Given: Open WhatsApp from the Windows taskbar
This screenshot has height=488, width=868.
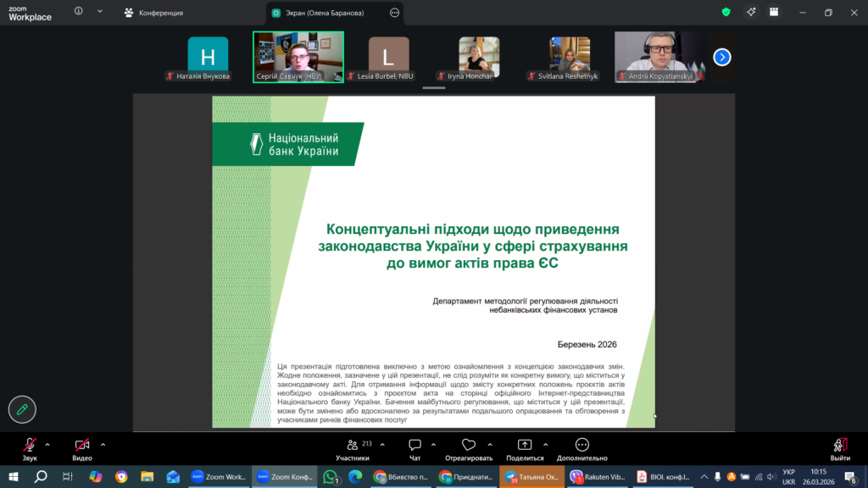Looking at the screenshot, I should point(330,477).
